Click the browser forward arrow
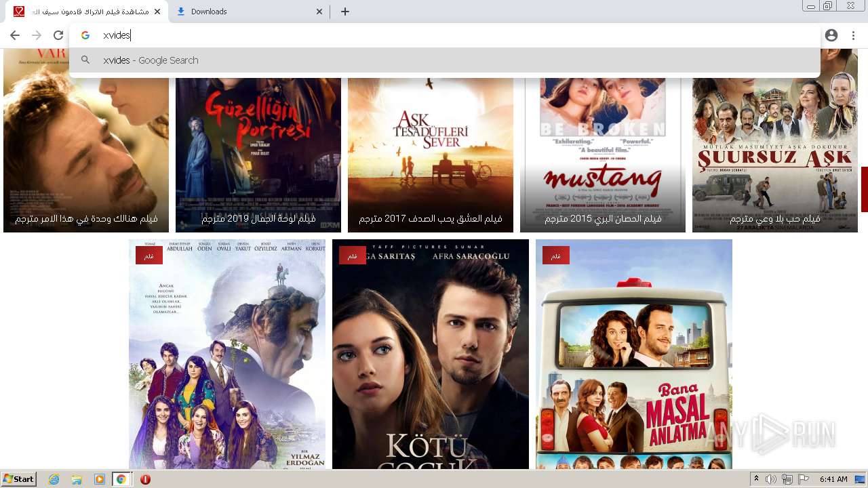 pyautogui.click(x=37, y=35)
